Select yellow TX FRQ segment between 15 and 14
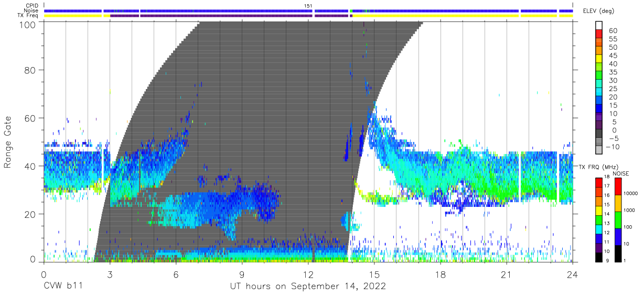 pyautogui.click(x=599, y=210)
